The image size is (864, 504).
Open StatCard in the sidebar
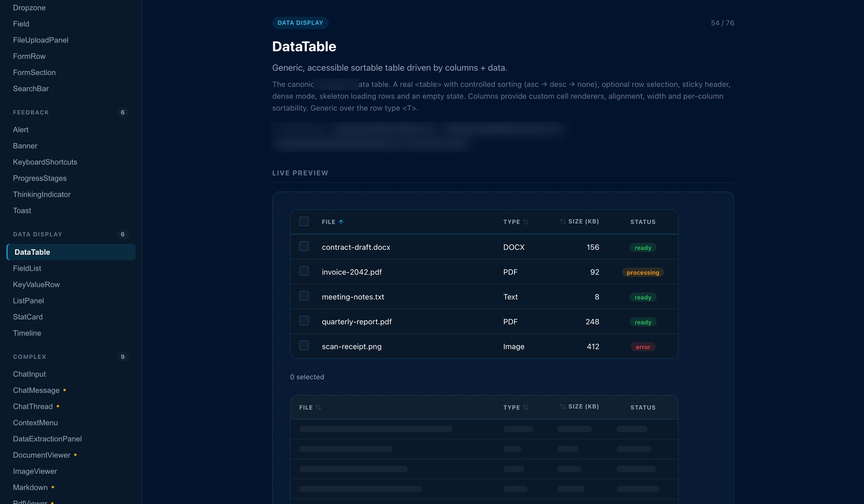coord(28,317)
